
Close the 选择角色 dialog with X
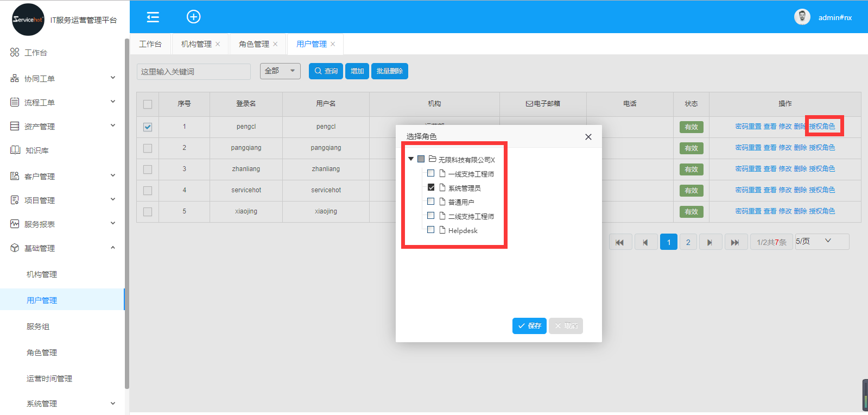588,137
